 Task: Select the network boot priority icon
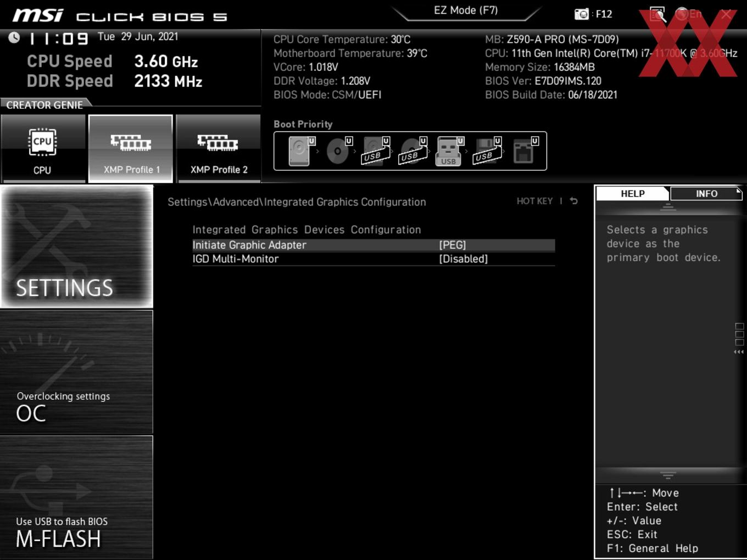tap(525, 151)
